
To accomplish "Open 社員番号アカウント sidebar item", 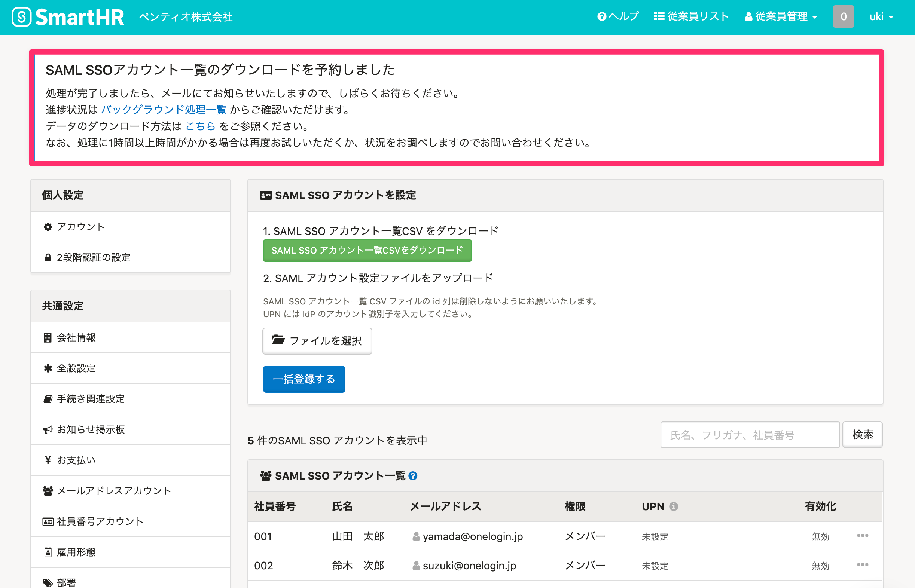I will point(131,521).
